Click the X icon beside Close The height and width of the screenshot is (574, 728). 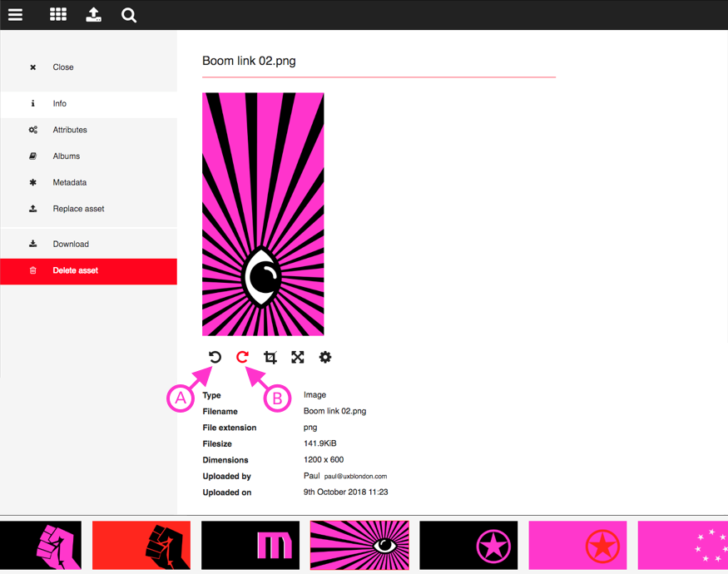pyautogui.click(x=33, y=67)
